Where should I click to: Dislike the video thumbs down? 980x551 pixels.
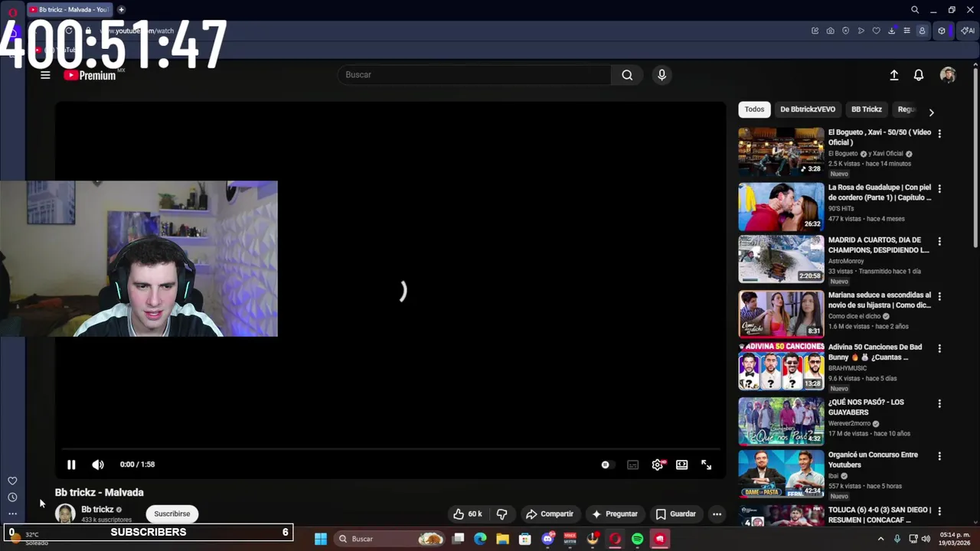coord(502,514)
